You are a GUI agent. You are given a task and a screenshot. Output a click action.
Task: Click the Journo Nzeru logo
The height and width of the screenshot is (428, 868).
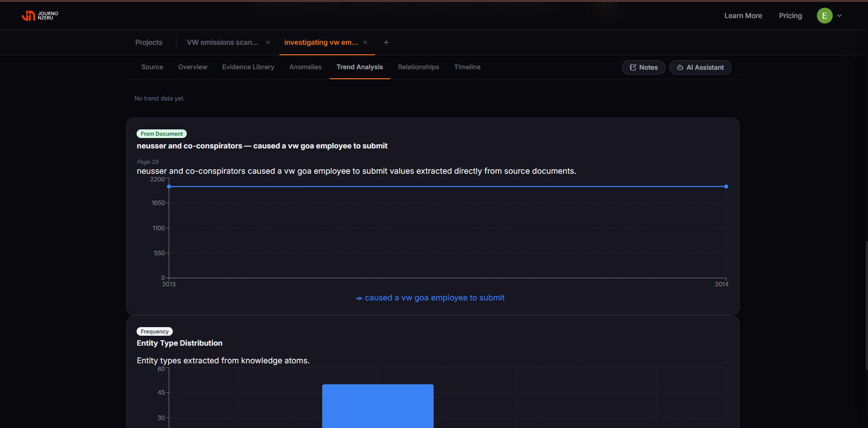[40, 16]
